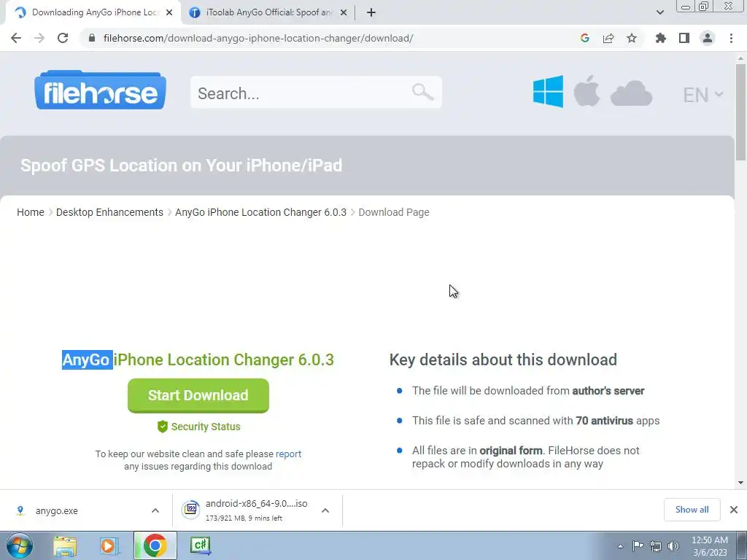The width and height of the screenshot is (747, 560).
Task: Switch to iToolab AnyGo Official tab
Action: (x=269, y=12)
